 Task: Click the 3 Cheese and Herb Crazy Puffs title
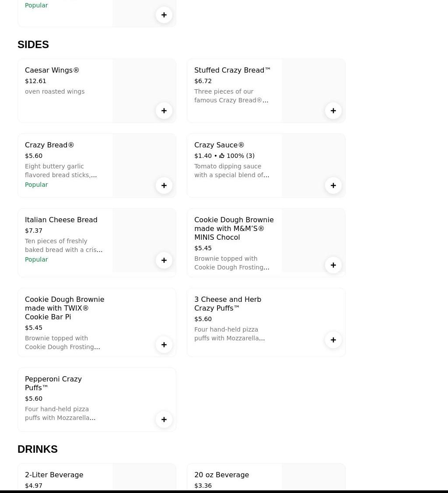pyautogui.click(x=227, y=304)
